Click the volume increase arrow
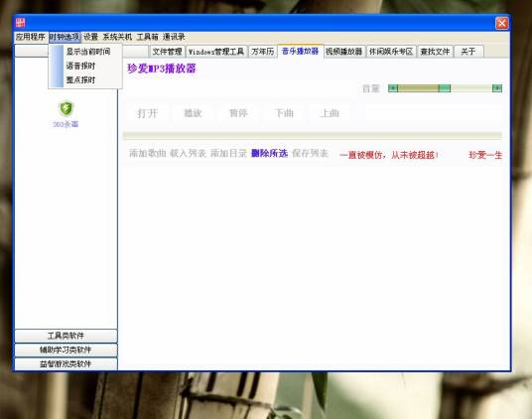Viewport: 532px width, 419px height. point(497,88)
